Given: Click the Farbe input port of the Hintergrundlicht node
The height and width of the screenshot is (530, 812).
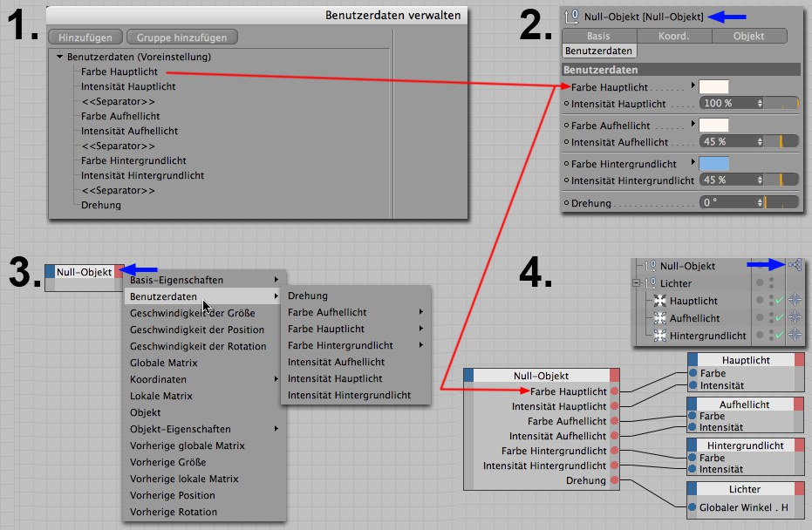Looking at the screenshot, I should pyautogui.click(x=693, y=458).
